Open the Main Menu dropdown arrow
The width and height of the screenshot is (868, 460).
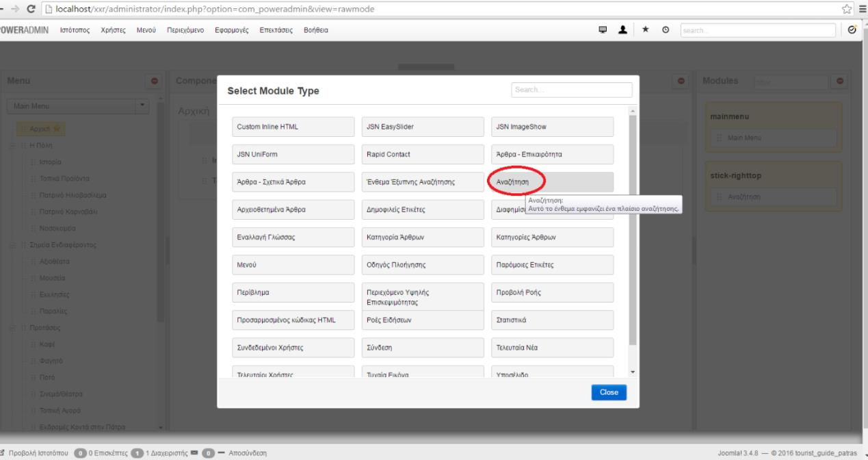click(142, 106)
